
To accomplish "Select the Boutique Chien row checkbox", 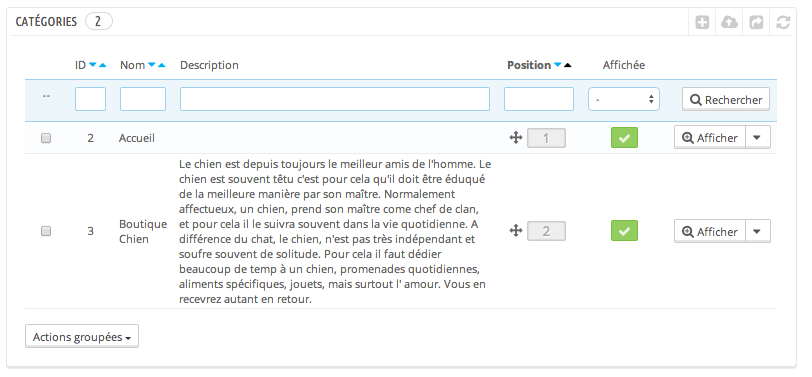I will (46, 231).
